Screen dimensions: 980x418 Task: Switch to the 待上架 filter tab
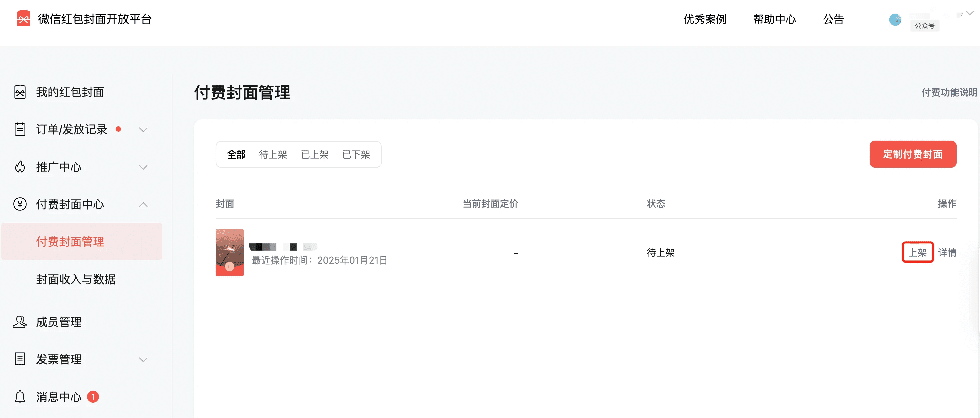click(x=273, y=154)
